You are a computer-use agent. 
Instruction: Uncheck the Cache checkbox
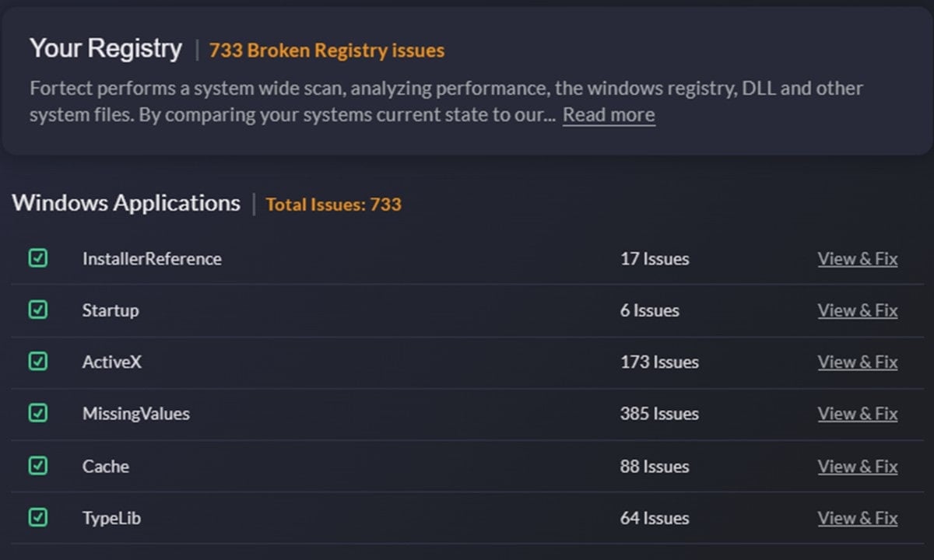tap(37, 466)
